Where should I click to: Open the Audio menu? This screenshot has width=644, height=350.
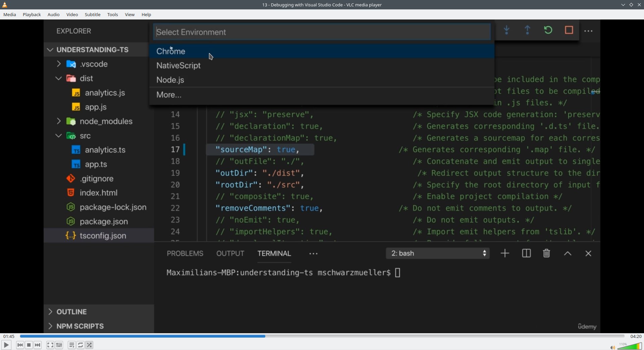point(54,15)
